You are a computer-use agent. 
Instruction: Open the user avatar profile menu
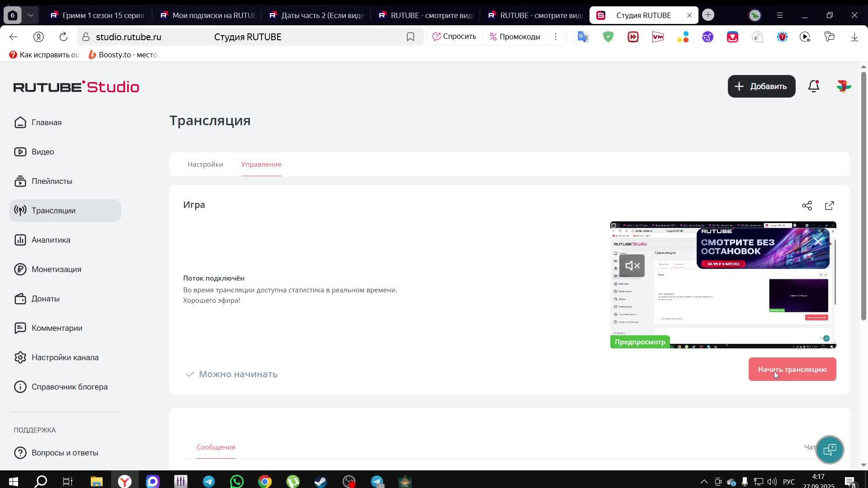tap(844, 86)
